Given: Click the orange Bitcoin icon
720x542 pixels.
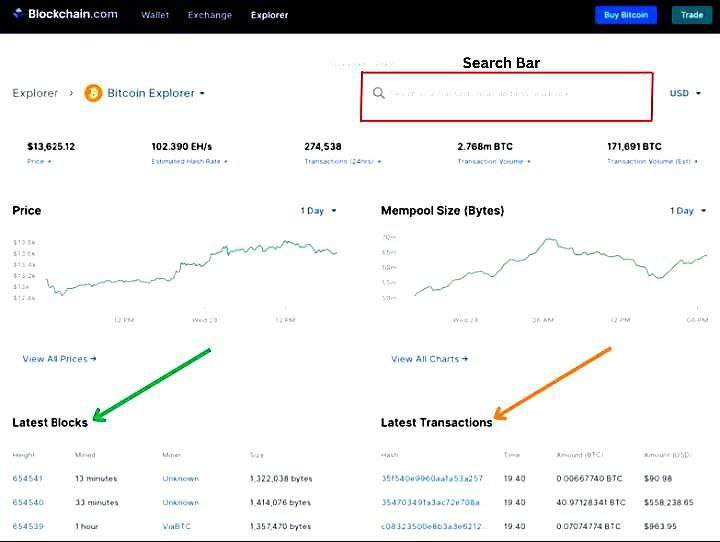Looking at the screenshot, I should pyautogui.click(x=94, y=93).
